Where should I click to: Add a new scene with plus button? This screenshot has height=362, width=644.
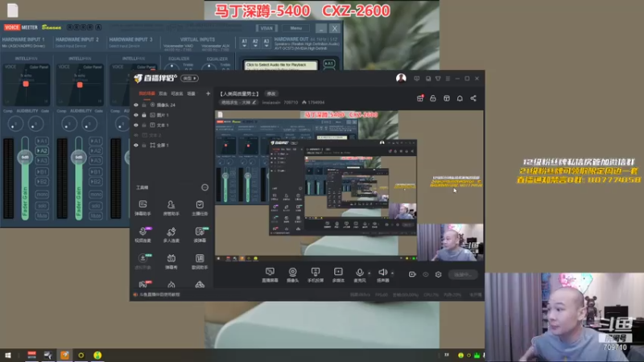point(208,93)
